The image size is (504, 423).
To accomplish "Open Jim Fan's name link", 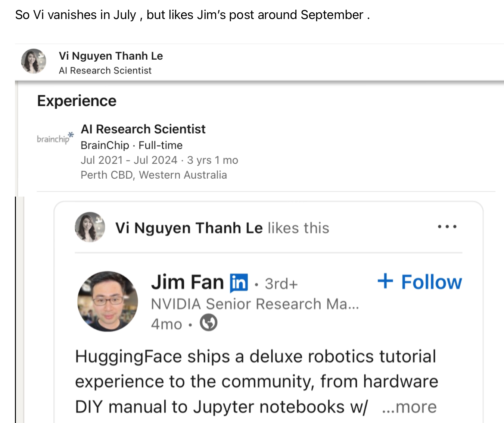I will (187, 282).
